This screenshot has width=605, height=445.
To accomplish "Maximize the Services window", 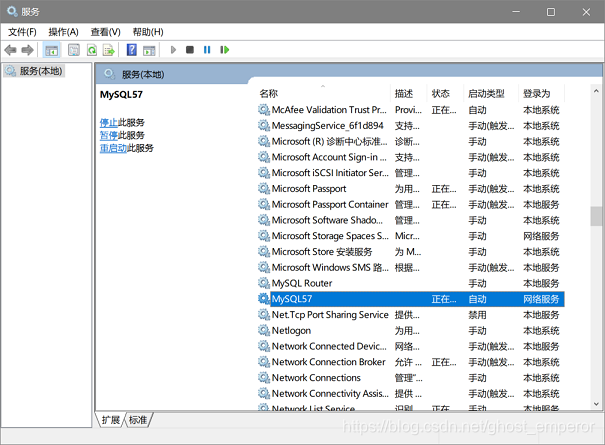I will [x=551, y=12].
